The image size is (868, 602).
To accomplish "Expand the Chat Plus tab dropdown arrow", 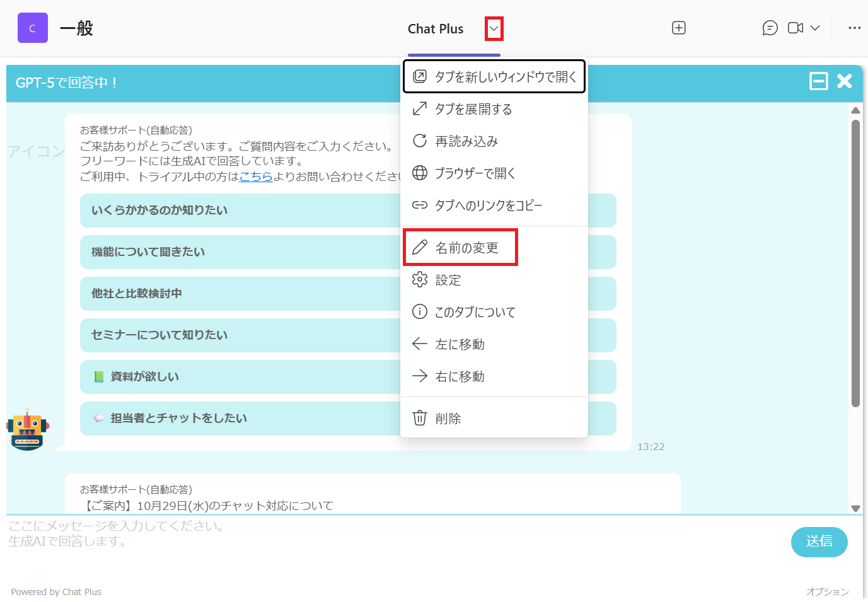I will tap(494, 28).
